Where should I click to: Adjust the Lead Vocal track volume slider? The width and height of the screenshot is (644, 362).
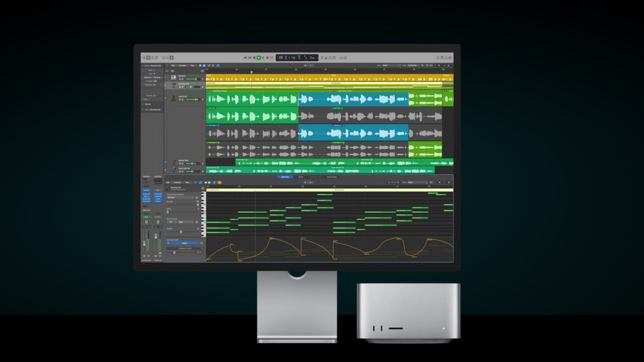[x=193, y=99]
